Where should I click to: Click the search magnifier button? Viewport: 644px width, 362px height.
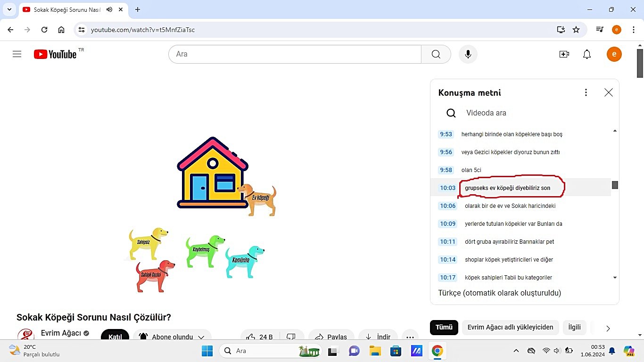(436, 54)
